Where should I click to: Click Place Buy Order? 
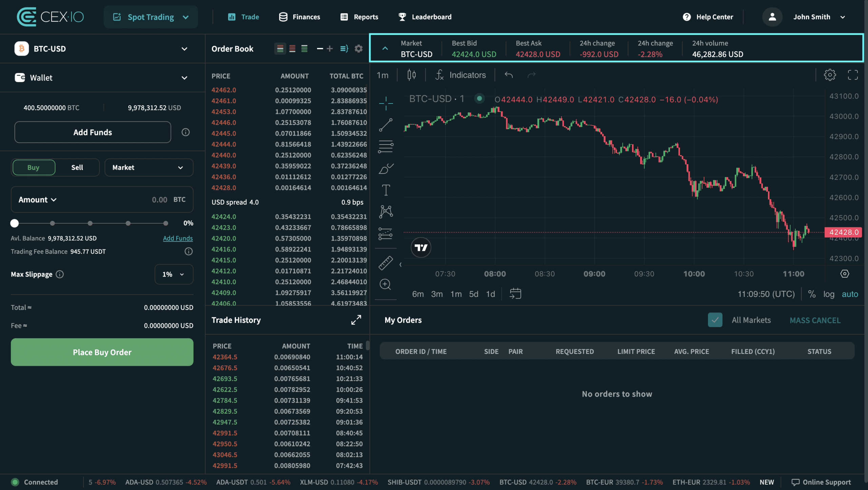coord(102,352)
